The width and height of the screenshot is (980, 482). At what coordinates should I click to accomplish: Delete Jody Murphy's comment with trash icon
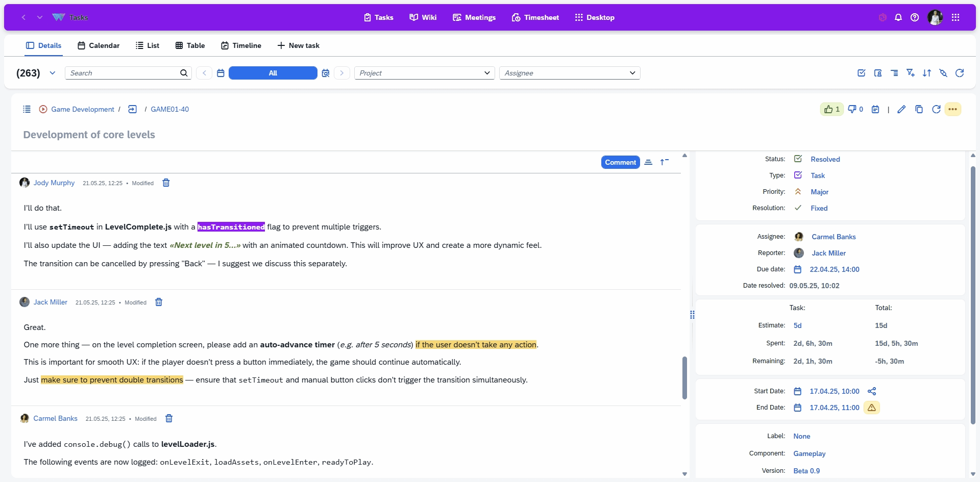(166, 183)
